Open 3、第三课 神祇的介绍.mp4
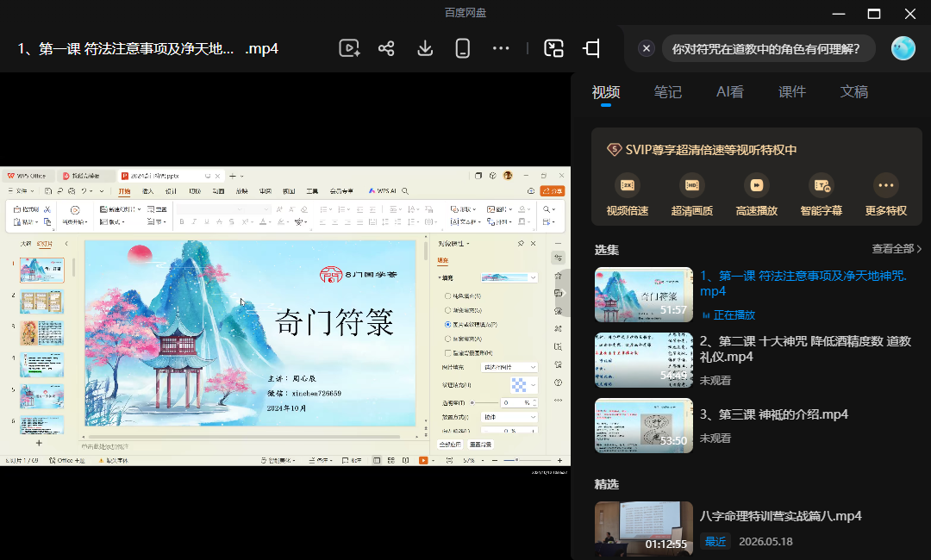The image size is (931, 560). 773,414
